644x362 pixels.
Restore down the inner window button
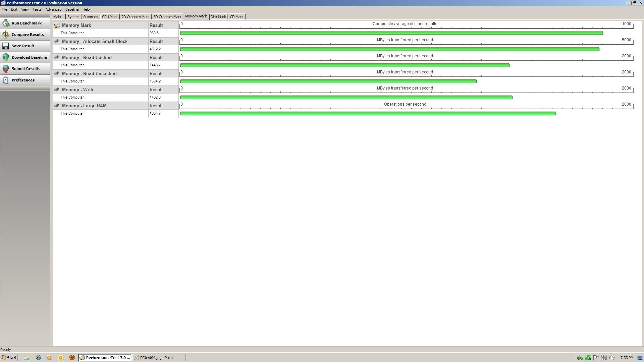(x=634, y=3)
